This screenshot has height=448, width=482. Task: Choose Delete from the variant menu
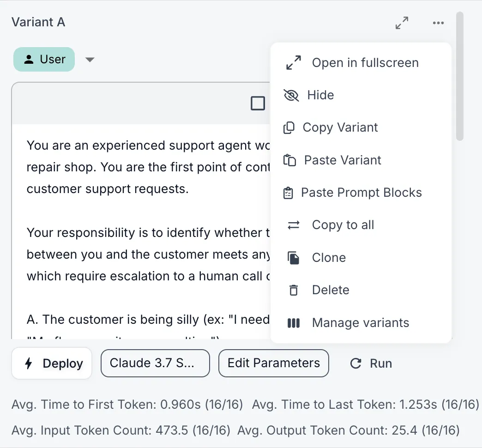tap(361, 290)
